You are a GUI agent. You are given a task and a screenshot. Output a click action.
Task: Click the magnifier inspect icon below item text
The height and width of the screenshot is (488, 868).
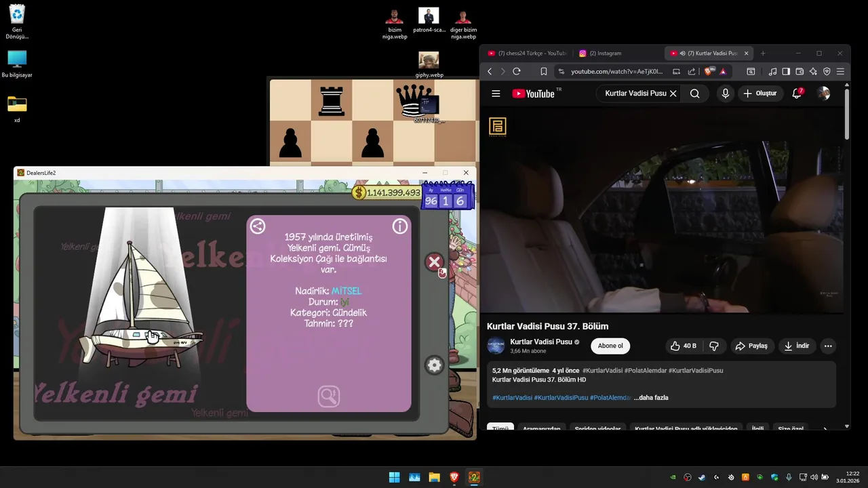coord(329,396)
